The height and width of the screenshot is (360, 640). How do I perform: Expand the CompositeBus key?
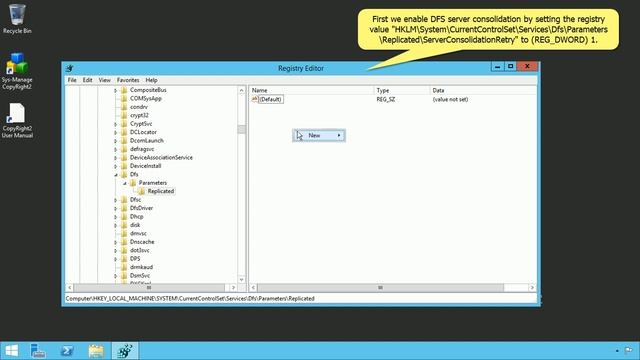116,90
